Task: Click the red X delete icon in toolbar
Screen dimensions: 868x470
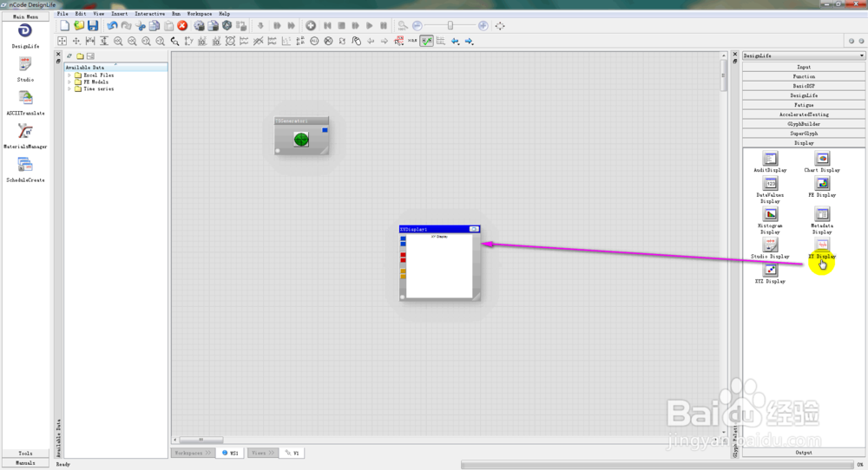Action: tap(182, 25)
